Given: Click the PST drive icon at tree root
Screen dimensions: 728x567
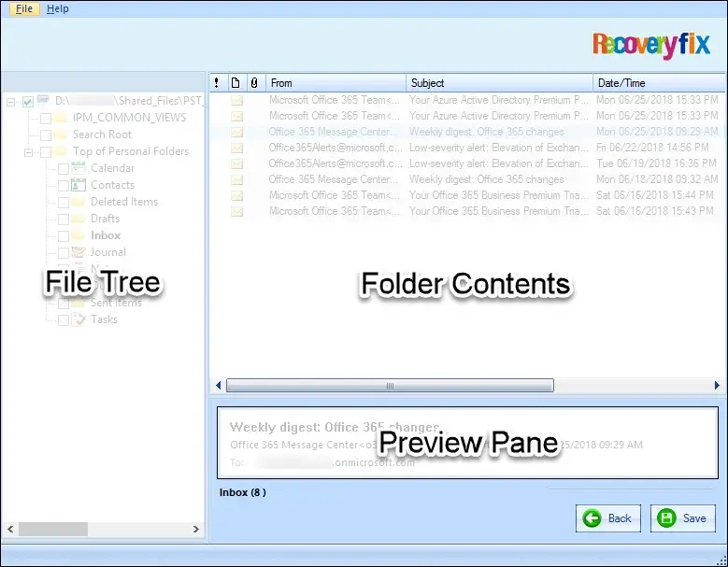Looking at the screenshot, I should point(43,100).
